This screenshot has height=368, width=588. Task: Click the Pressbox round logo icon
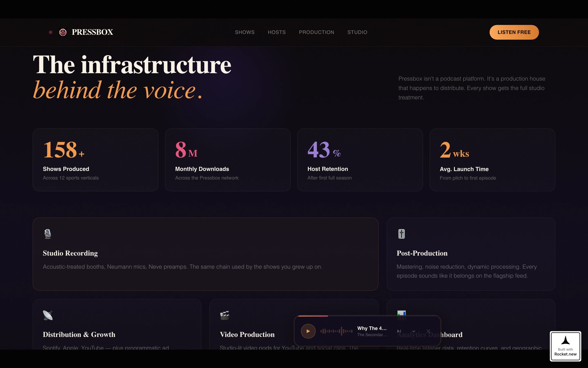(x=63, y=32)
